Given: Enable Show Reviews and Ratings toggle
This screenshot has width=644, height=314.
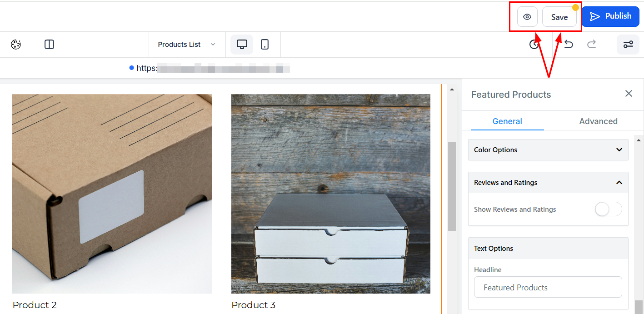Looking at the screenshot, I should pos(608,209).
